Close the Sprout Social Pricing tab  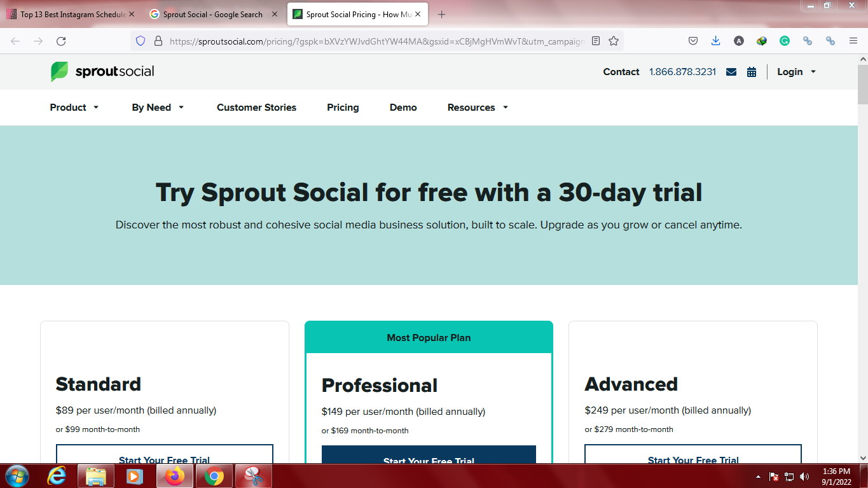(x=418, y=14)
